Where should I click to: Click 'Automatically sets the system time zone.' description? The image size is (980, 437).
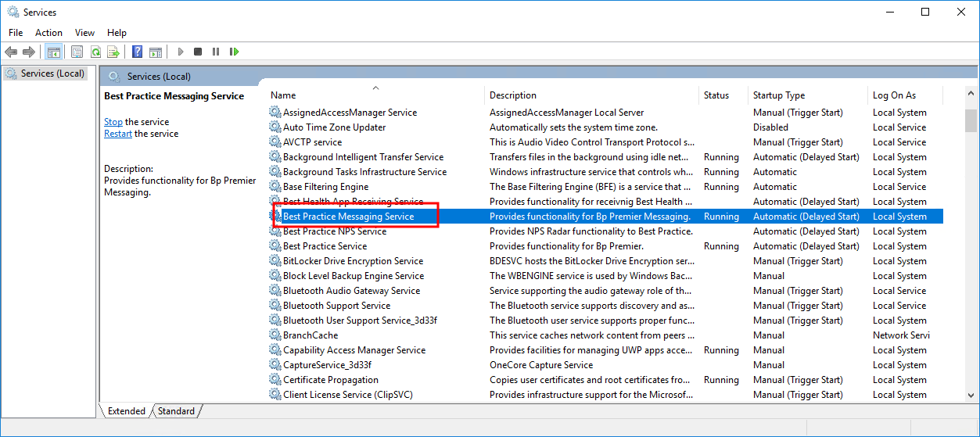pos(573,127)
